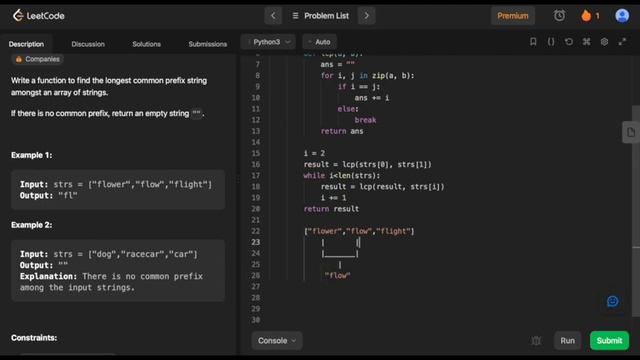Open the Python3 language dropdown
Screen dimensions: 640x360
click(268, 42)
